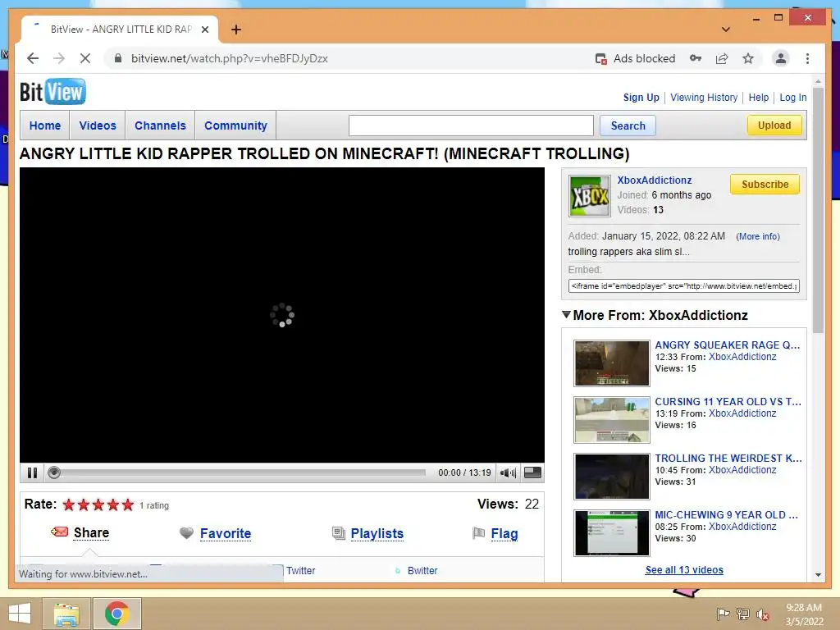This screenshot has width=840, height=630.
Task: Open the Windows Start button
Action: point(20,614)
